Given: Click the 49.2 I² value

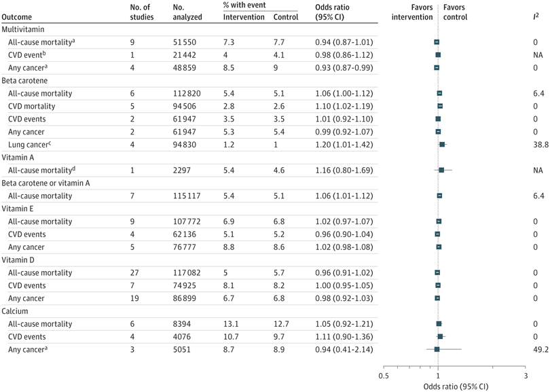Looking at the screenshot, I should (x=541, y=349).
